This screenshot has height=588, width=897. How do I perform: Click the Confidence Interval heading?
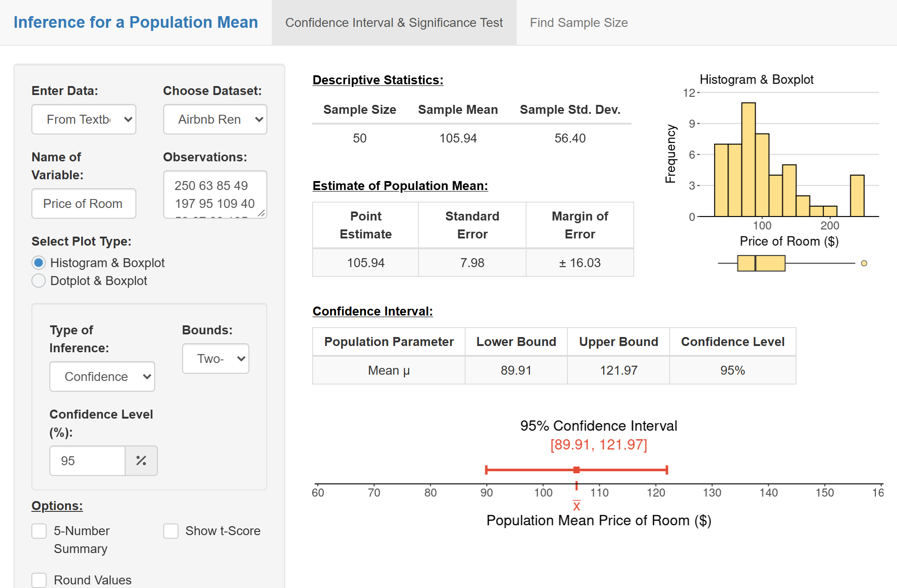[x=373, y=311]
